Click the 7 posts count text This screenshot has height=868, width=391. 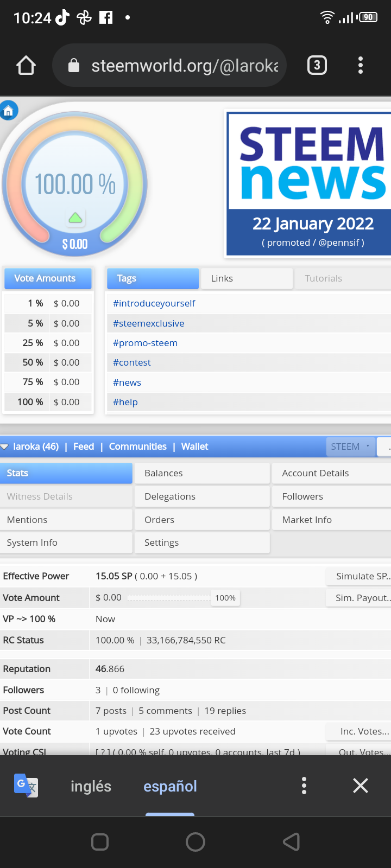click(x=111, y=711)
